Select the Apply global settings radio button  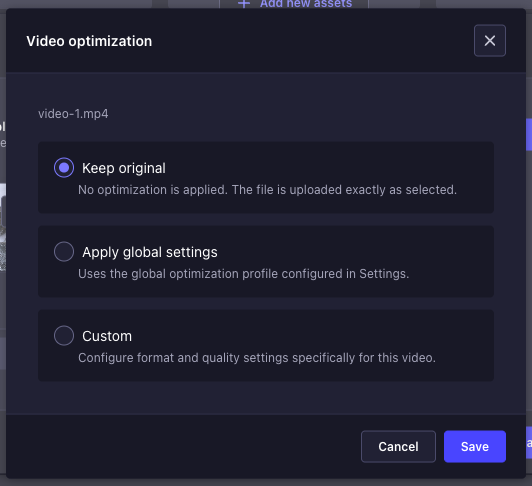tap(64, 251)
